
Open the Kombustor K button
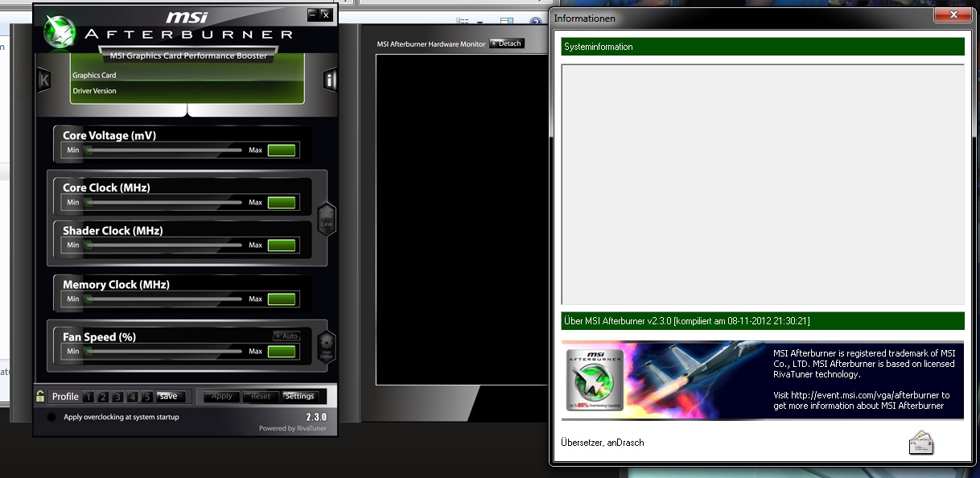click(43, 80)
